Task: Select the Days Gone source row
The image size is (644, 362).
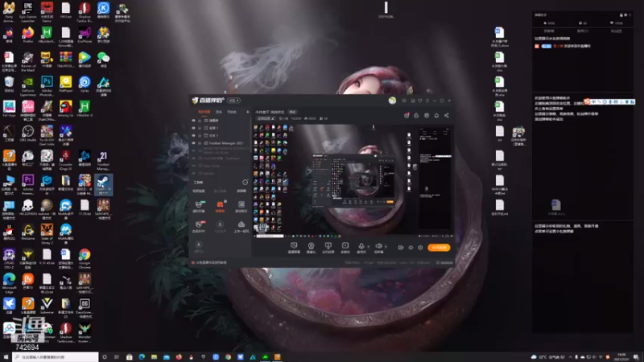Action: (220, 166)
